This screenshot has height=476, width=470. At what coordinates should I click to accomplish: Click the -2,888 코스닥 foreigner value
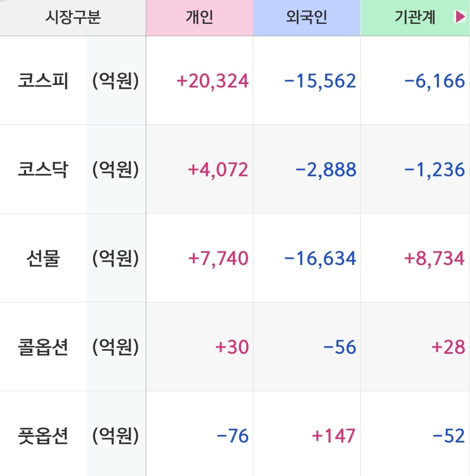[326, 170]
